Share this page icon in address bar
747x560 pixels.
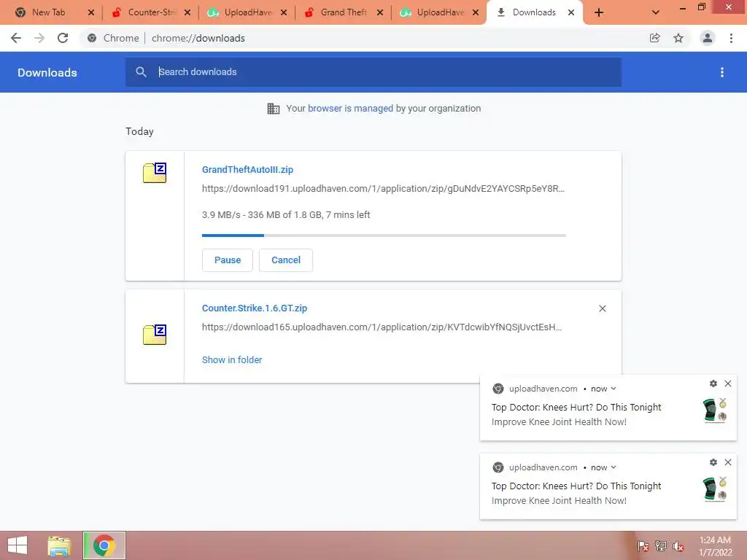point(655,38)
